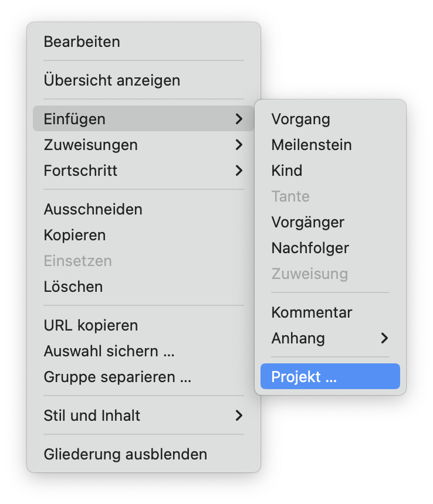The width and height of the screenshot is (433, 504).
Task: Insert a "Vorgang" from the submenu
Action: (300, 119)
